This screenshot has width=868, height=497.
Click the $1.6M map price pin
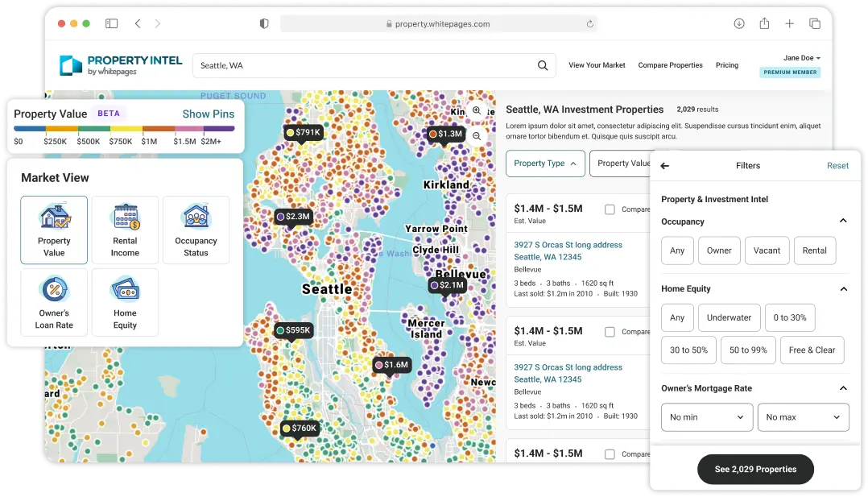pos(392,365)
